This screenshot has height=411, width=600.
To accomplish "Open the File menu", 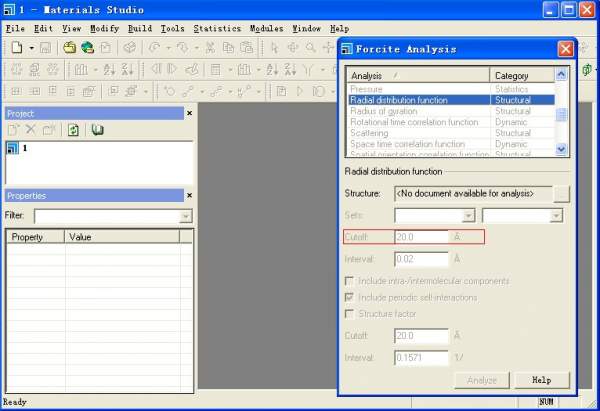I will [x=15, y=29].
